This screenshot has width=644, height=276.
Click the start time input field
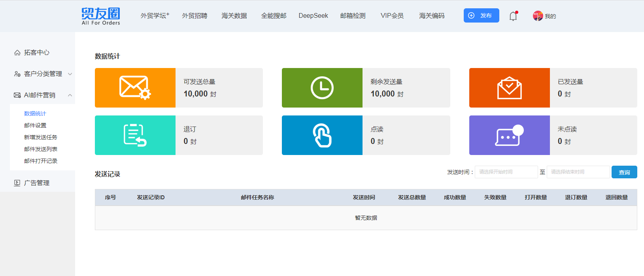[x=506, y=172]
